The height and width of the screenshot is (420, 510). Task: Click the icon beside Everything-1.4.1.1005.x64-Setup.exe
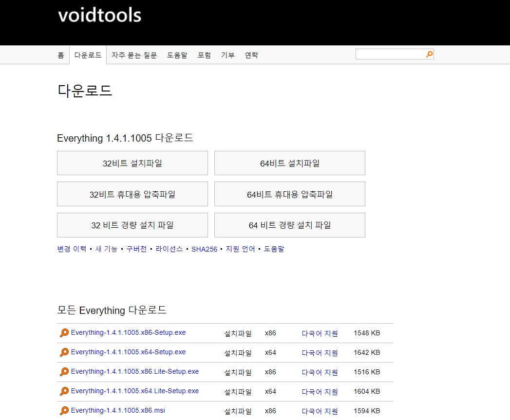64,352
